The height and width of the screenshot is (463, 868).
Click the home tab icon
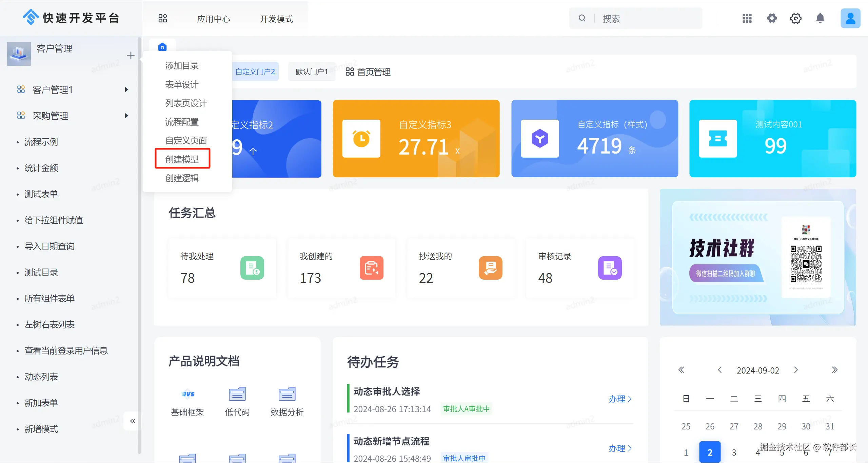162,47
